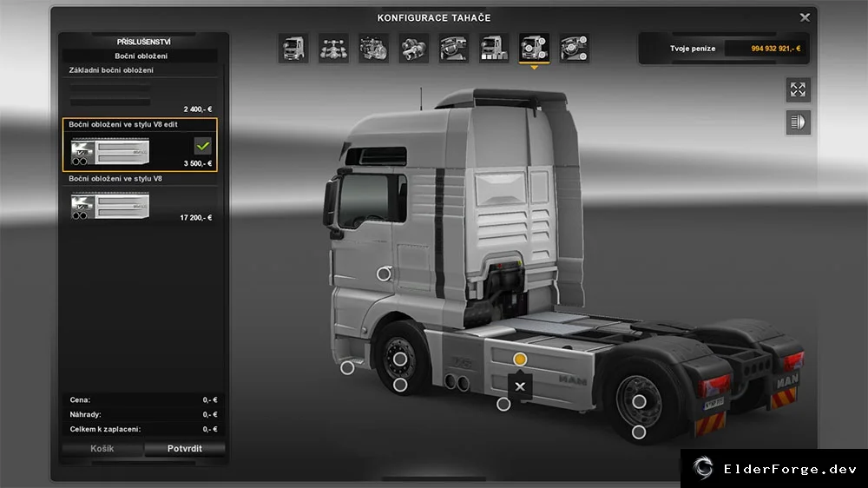
Task: Click the Náhrady refunds row
Action: pos(143,414)
